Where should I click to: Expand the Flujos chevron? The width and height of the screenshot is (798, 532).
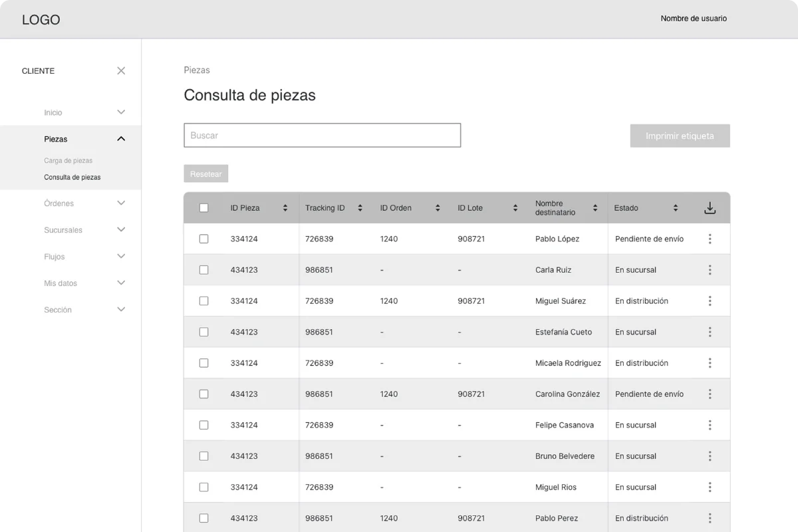coord(121,256)
